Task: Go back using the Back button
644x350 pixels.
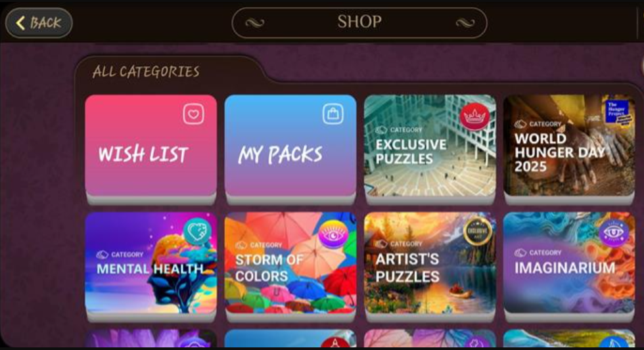Action: click(x=39, y=22)
